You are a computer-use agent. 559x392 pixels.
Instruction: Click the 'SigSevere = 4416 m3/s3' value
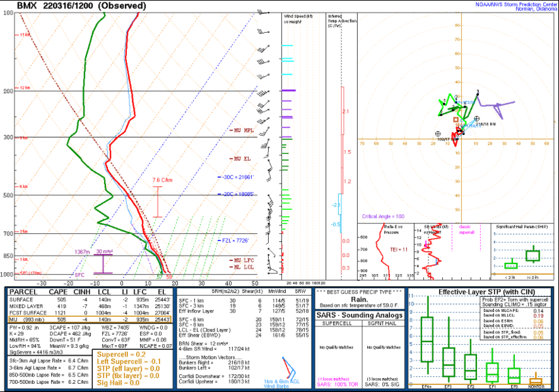pyautogui.click(x=36, y=352)
